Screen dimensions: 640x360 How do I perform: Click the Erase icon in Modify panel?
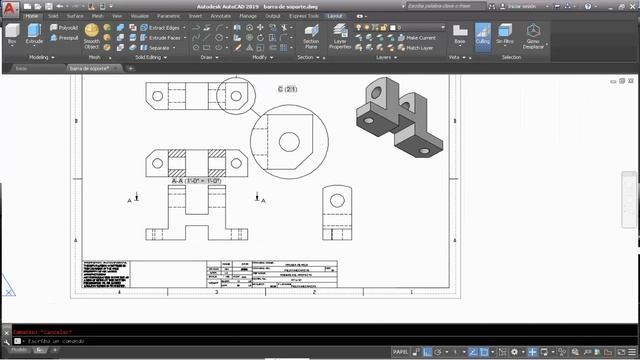coord(238,48)
